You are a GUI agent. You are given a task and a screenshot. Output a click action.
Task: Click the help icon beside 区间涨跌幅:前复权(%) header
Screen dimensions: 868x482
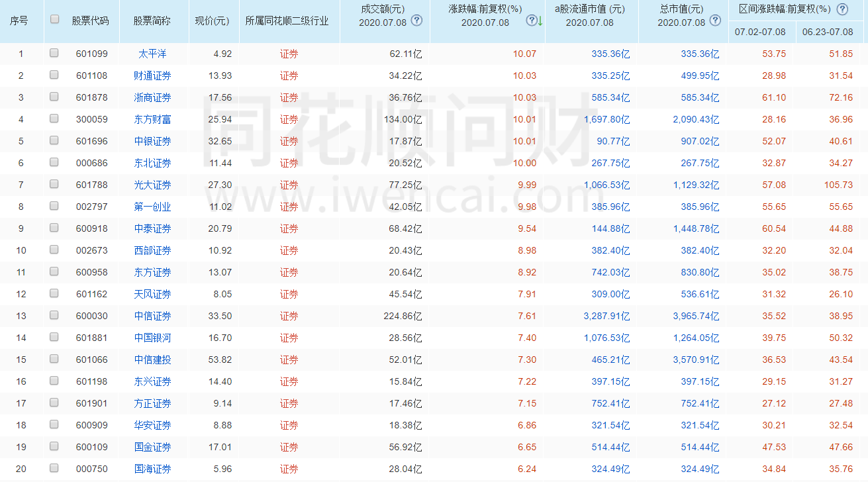(x=842, y=9)
